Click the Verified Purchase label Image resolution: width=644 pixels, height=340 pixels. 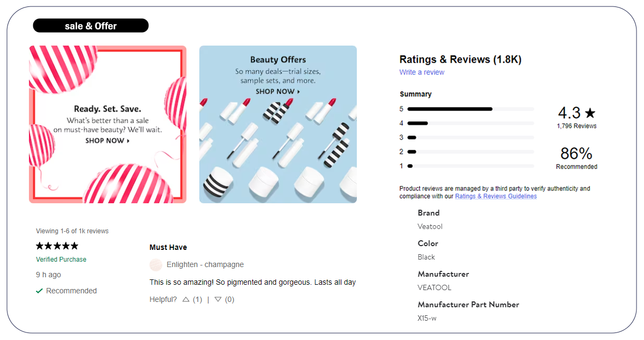(61, 260)
